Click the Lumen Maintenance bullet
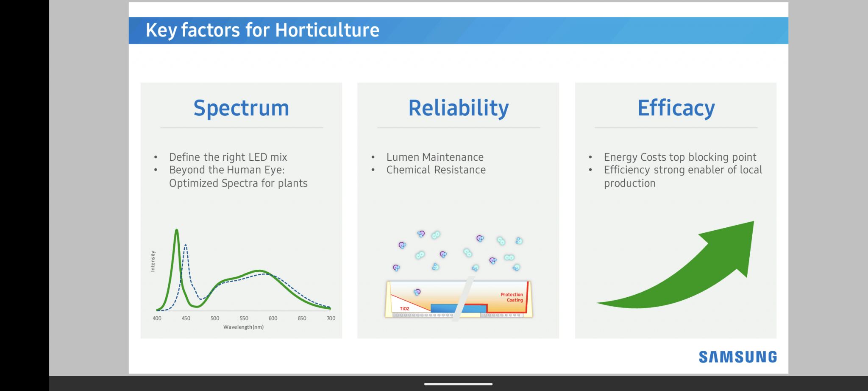 (435, 157)
